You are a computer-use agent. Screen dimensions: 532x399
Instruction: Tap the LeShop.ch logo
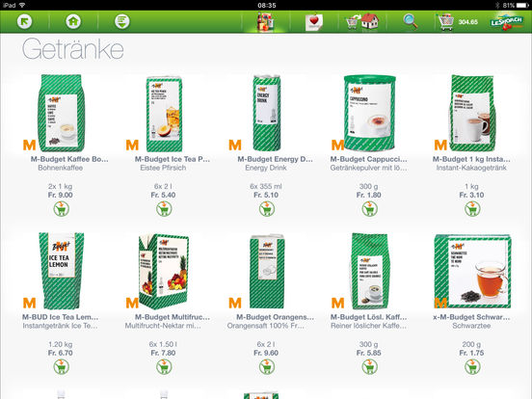coord(507,22)
